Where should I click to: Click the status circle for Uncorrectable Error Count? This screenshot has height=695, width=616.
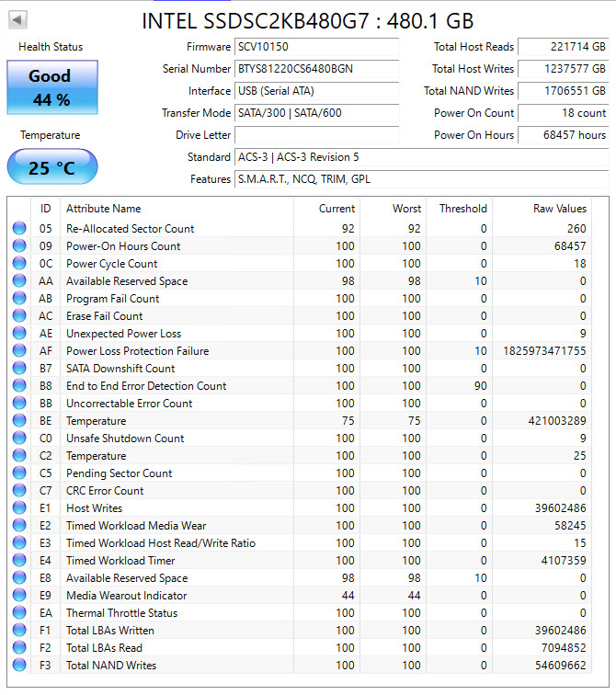point(19,403)
